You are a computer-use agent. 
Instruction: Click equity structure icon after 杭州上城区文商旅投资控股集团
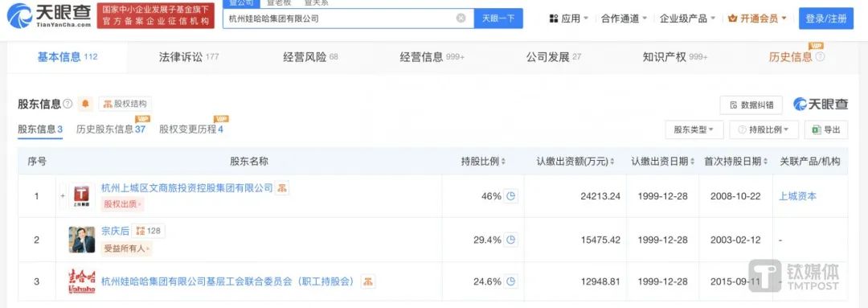coord(282,188)
